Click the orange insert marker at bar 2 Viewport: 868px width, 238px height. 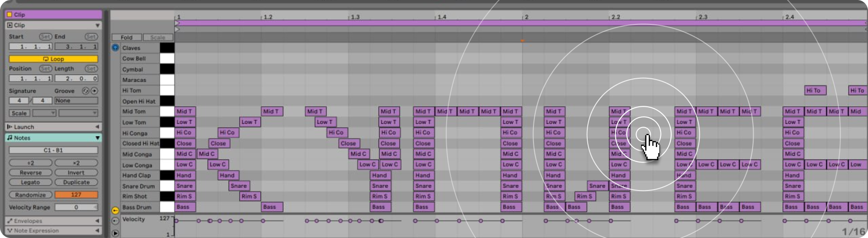pos(522,41)
